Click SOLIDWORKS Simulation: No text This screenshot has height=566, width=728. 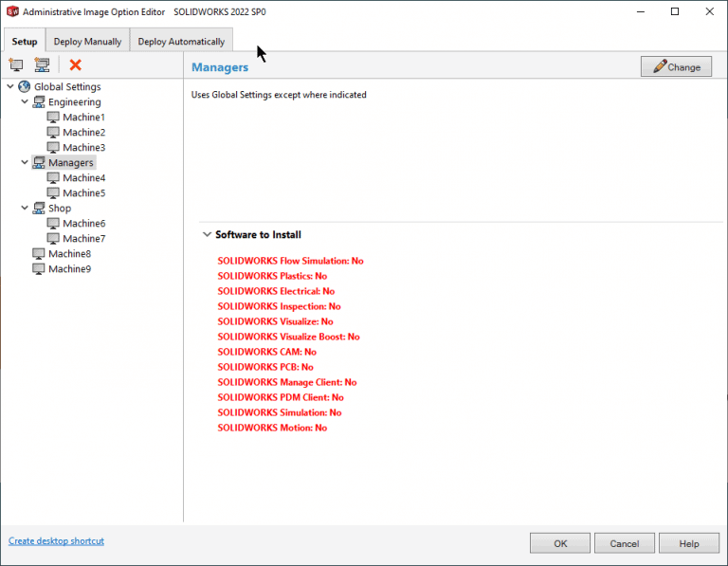[280, 412]
